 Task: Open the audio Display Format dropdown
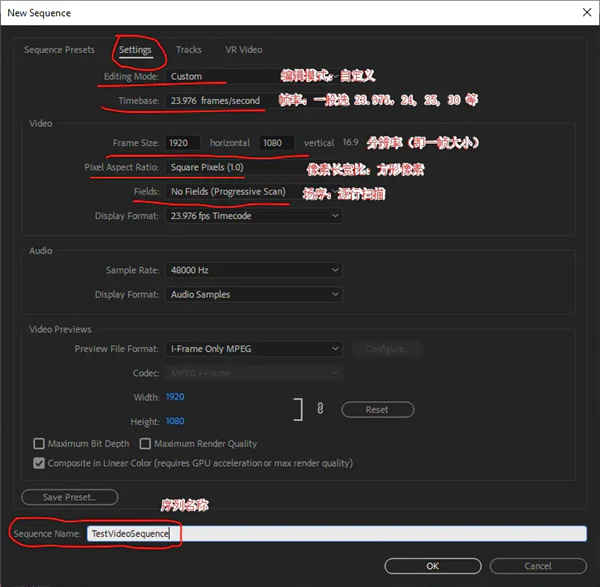coord(254,295)
